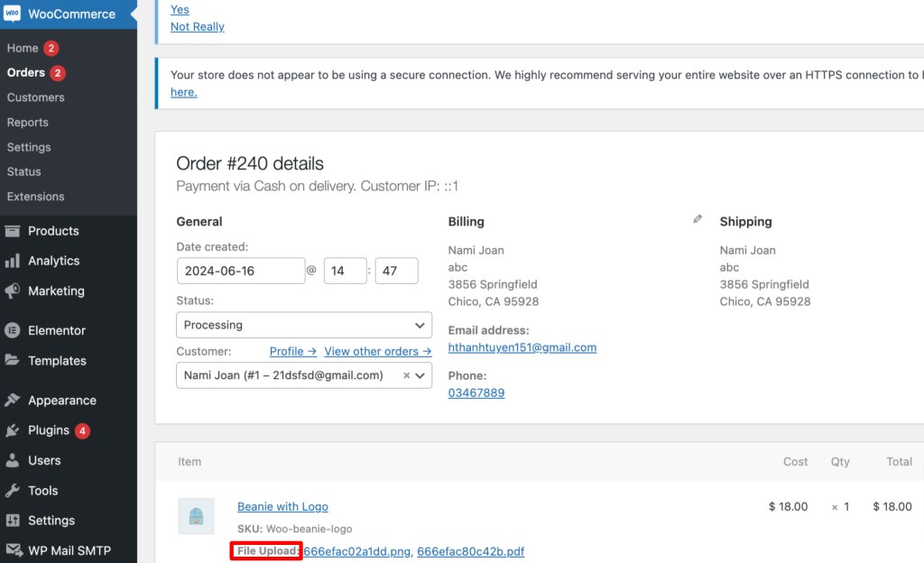Click the Appearance paintbrush icon
Image resolution: width=924 pixels, height=563 pixels.
[x=13, y=400]
